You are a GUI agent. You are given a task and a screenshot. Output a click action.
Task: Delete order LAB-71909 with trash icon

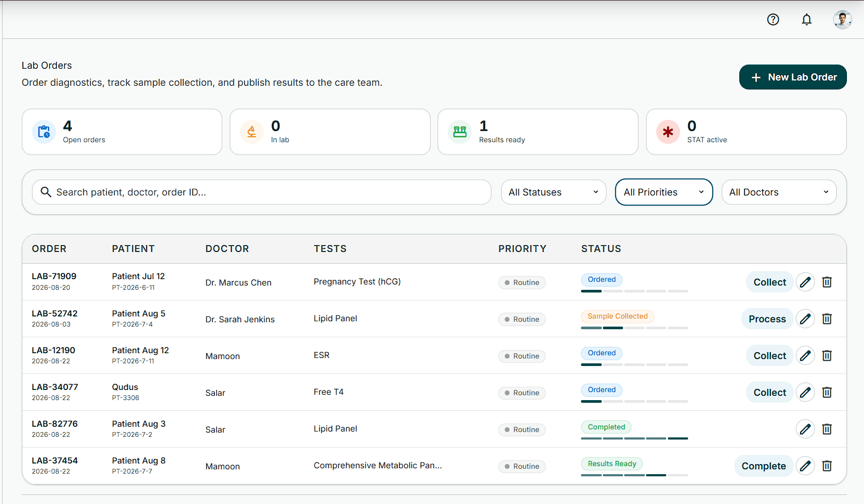[x=827, y=282]
